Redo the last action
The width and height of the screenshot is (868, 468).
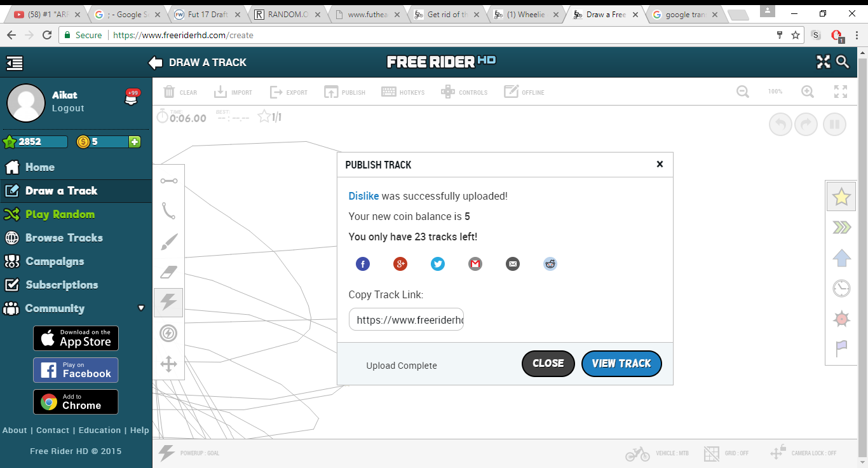tap(806, 124)
